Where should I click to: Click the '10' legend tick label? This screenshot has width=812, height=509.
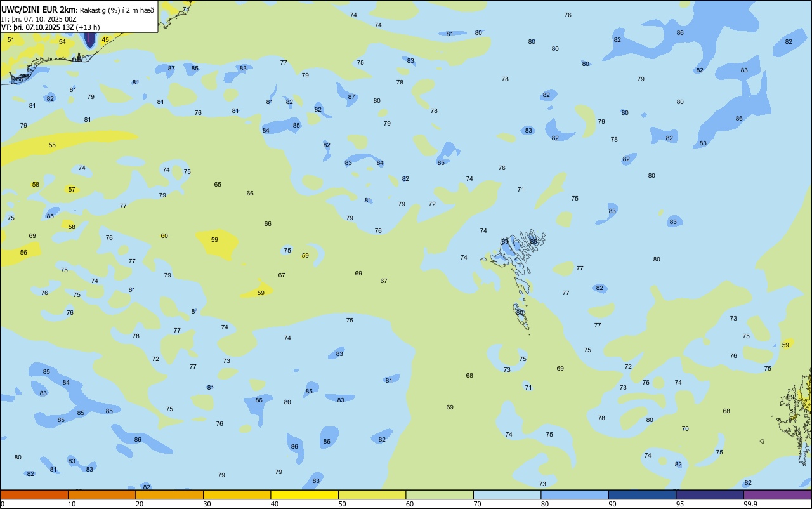coord(72,504)
